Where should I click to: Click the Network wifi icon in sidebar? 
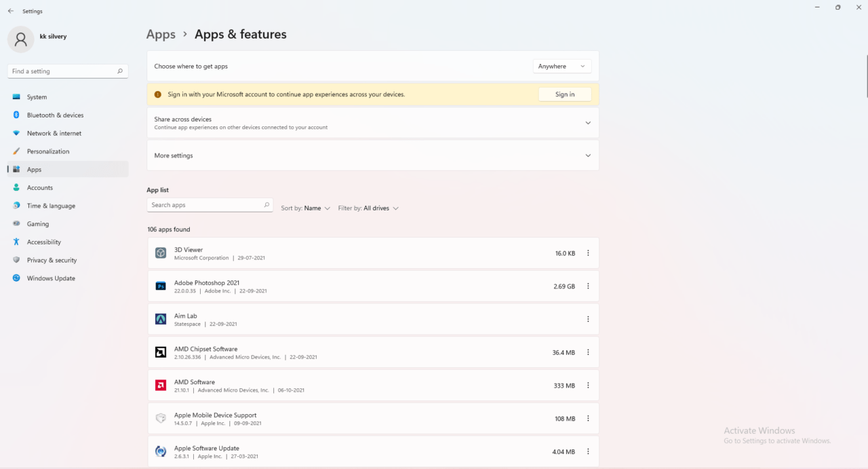(x=16, y=133)
